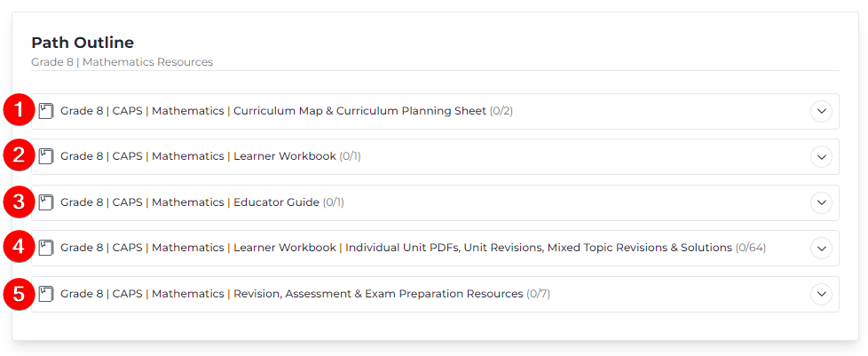Expand the Educator Guide chevron
Screen dimensions: 868x356
tap(822, 202)
